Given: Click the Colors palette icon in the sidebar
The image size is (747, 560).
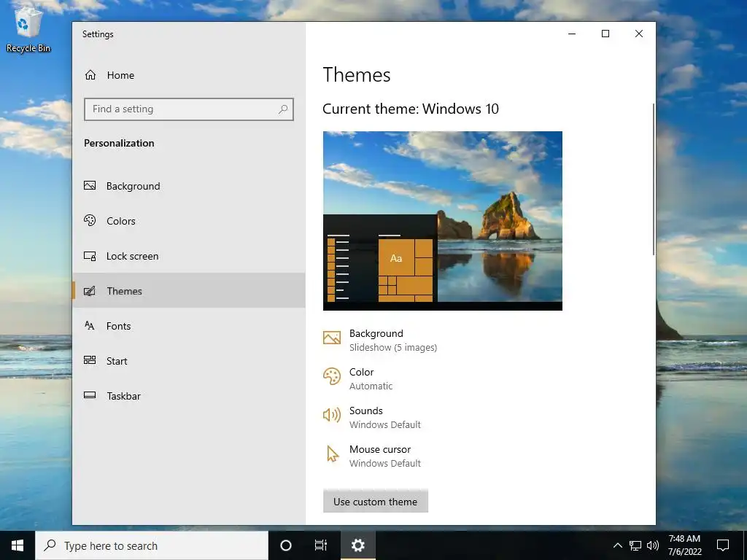Looking at the screenshot, I should coord(90,220).
